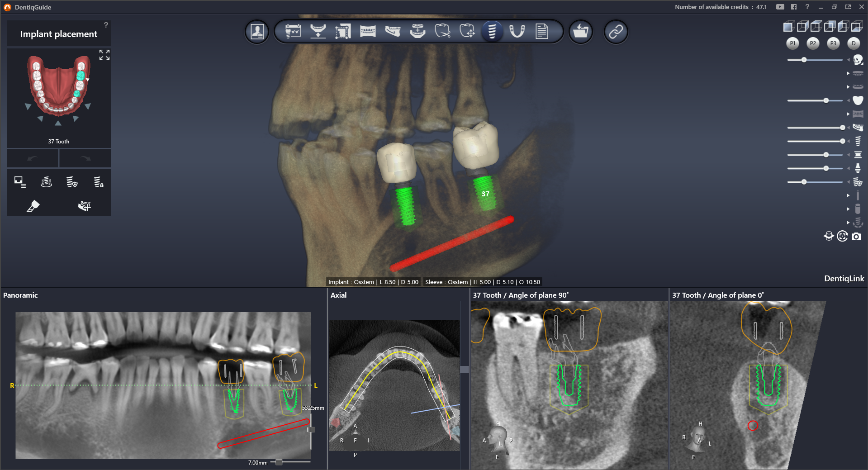Select the active implant placement step
This screenshot has width=868, height=470.
[492, 31]
